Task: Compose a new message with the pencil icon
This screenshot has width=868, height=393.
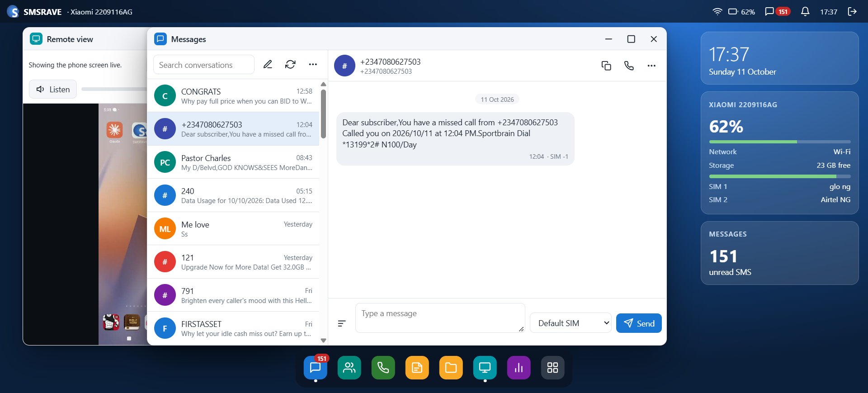Action: point(268,65)
